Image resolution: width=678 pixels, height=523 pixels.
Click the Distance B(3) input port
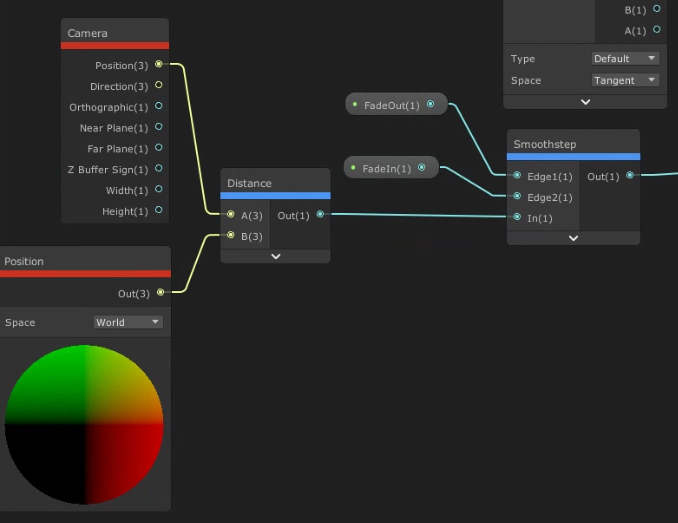click(230, 235)
